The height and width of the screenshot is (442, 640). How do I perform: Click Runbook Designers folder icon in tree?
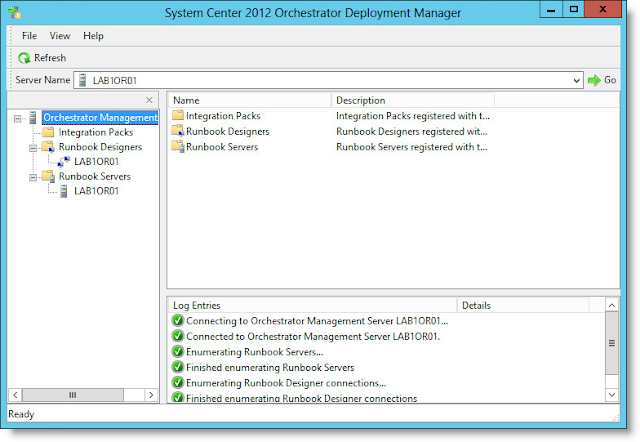pyautogui.click(x=48, y=147)
